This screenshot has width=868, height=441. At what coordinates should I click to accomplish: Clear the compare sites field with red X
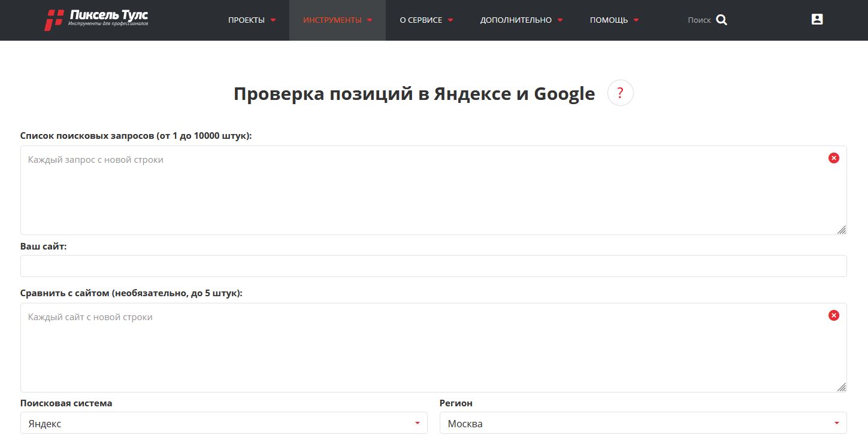coord(833,315)
